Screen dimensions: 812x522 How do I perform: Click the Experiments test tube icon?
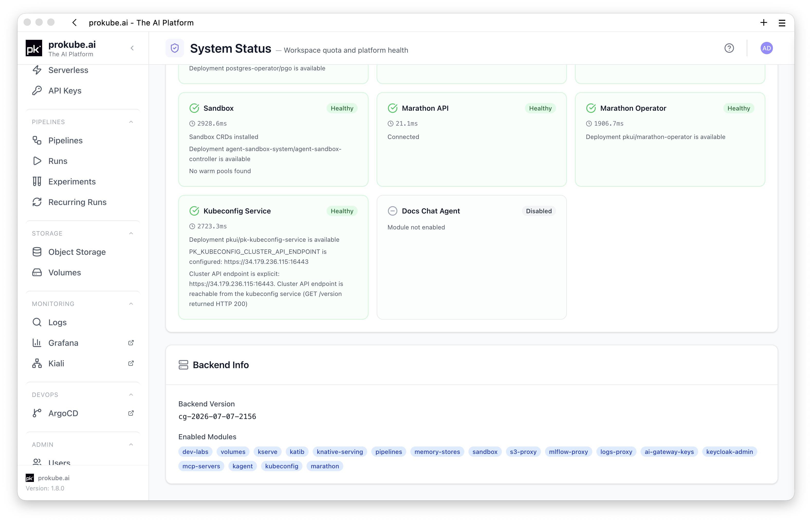pyautogui.click(x=37, y=182)
